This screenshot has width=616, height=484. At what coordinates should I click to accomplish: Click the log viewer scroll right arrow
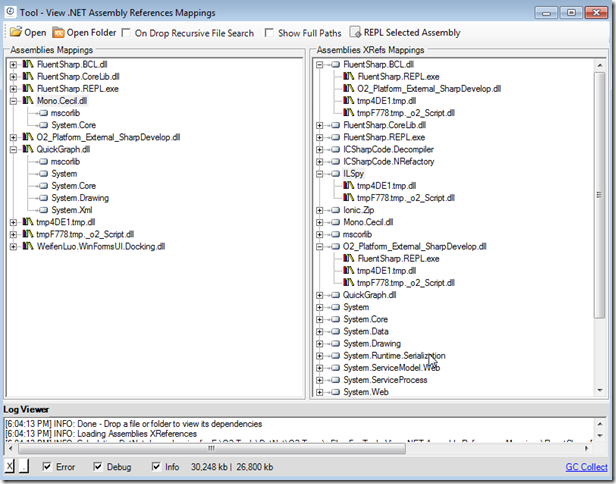(x=587, y=448)
